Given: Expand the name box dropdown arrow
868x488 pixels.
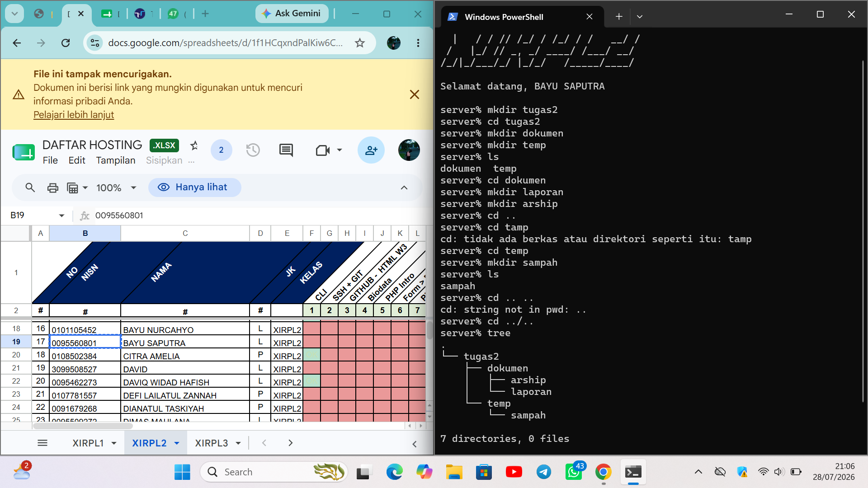Looking at the screenshot, I should tap(62, 216).
